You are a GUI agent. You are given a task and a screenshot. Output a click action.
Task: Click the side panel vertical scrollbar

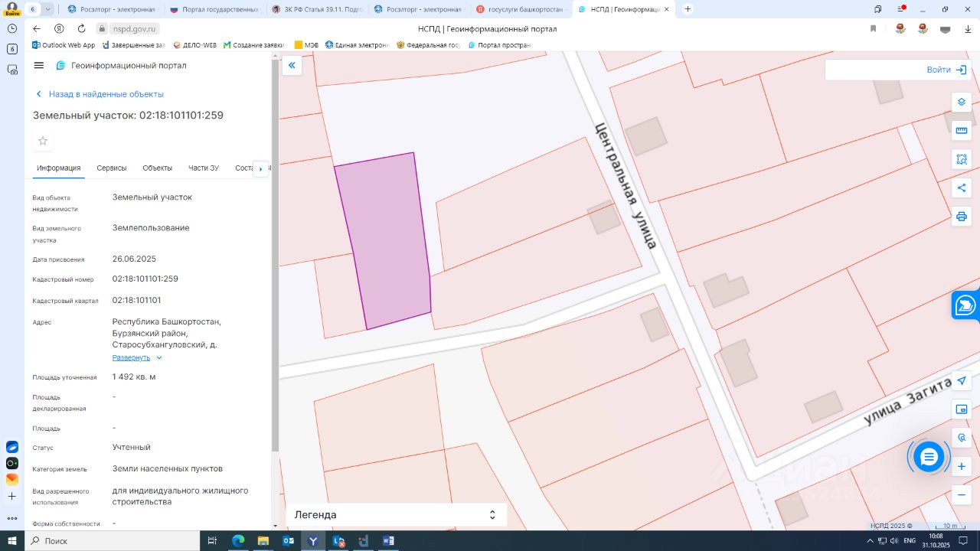276,256
